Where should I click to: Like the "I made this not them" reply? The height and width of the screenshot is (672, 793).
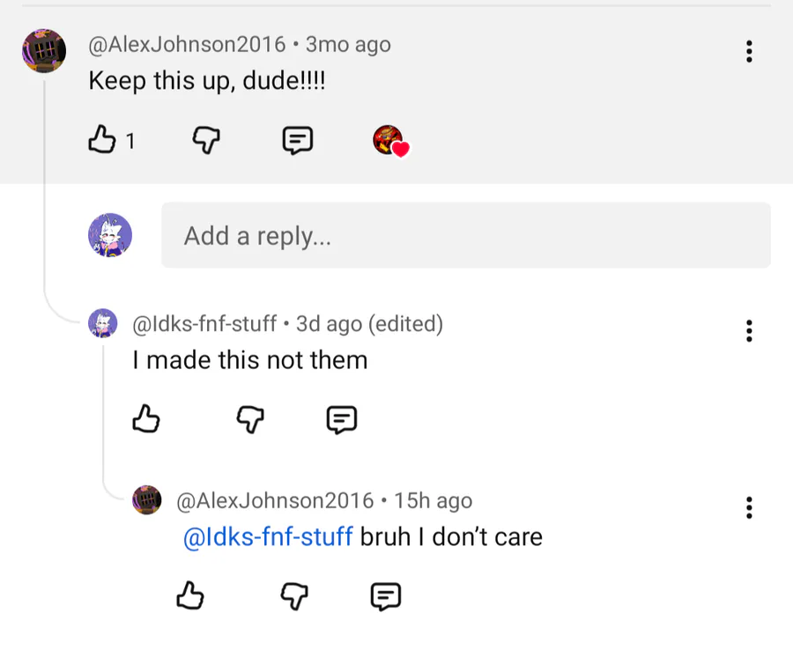click(x=146, y=419)
